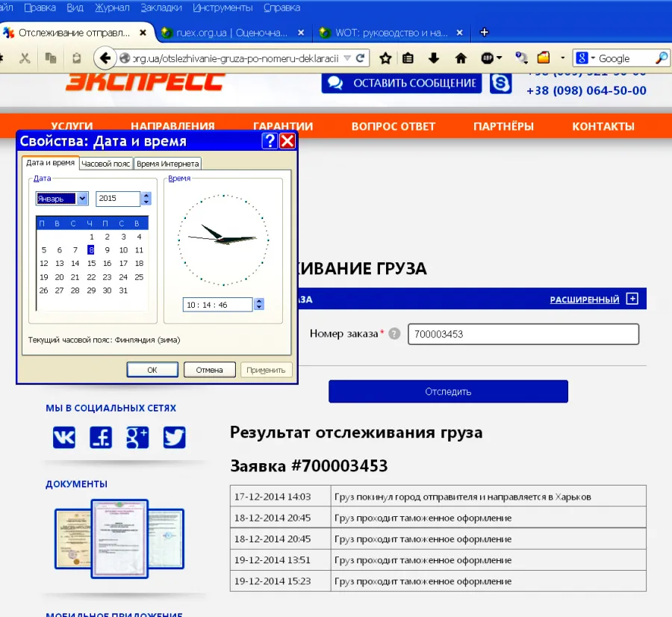The height and width of the screenshot is (617, 672).
Task: Switch to the Часовой пояс tab
Action: pos(106,164)
